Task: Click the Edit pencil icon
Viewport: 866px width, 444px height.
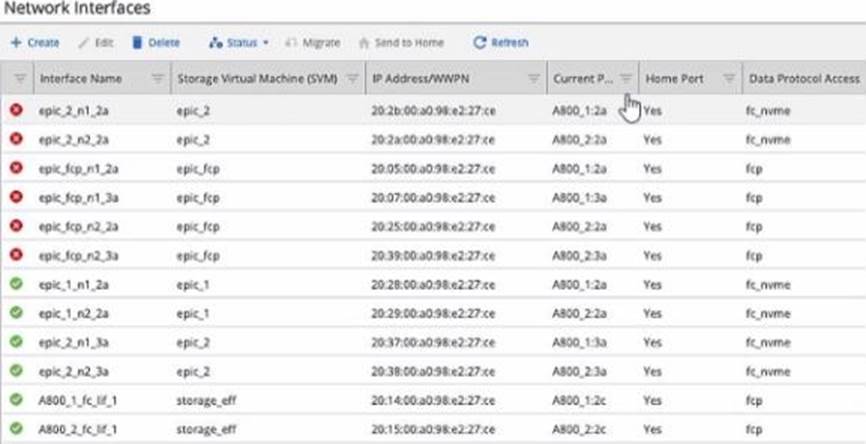Action: pos(84,43)
